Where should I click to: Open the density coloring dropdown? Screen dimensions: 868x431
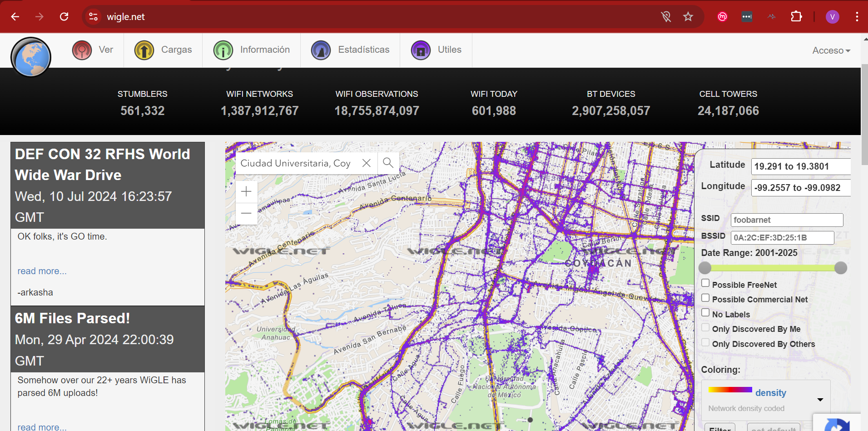820,400
